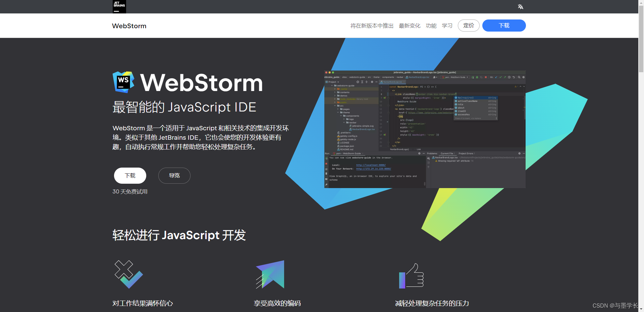Click the scrollbar up arrow

coord(641,3)
